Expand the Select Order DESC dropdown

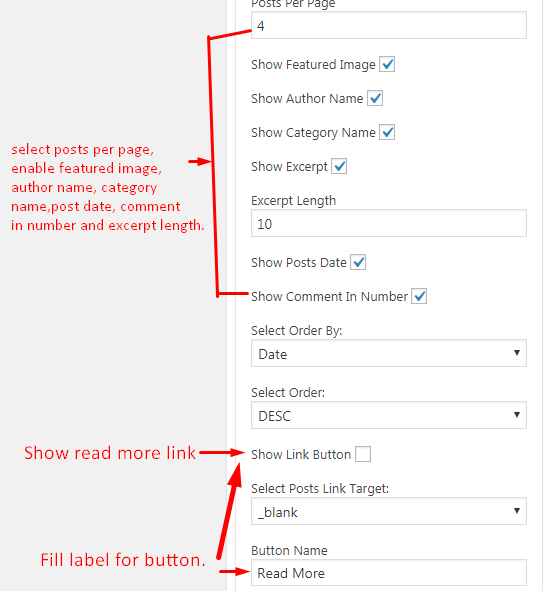[x=389, y=415]
